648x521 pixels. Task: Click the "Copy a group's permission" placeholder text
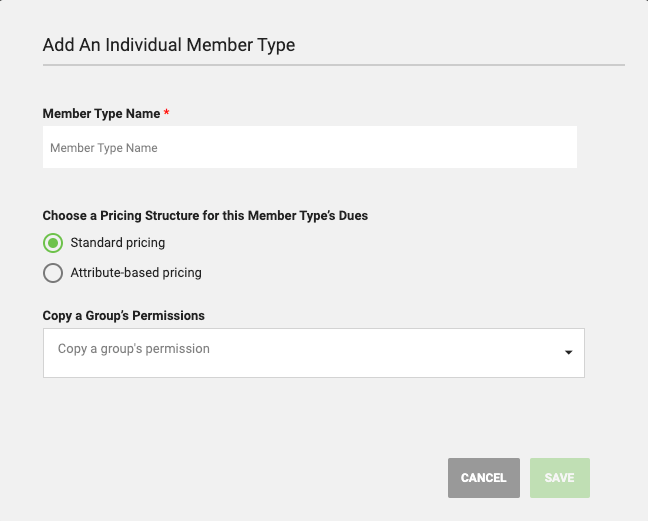tap(134, 349)
